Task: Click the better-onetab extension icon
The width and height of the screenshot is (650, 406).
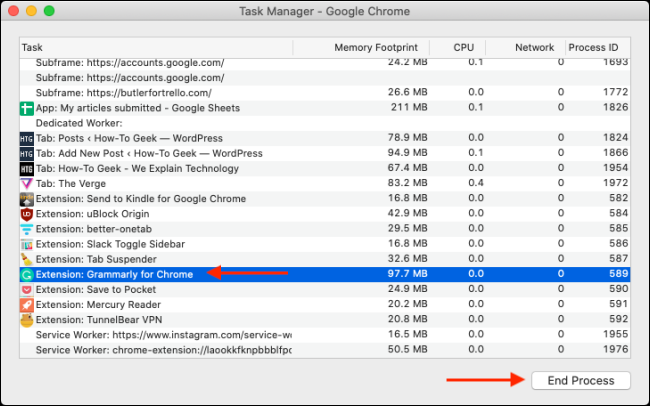Action: pyautogui.click(x=27, y=229)
